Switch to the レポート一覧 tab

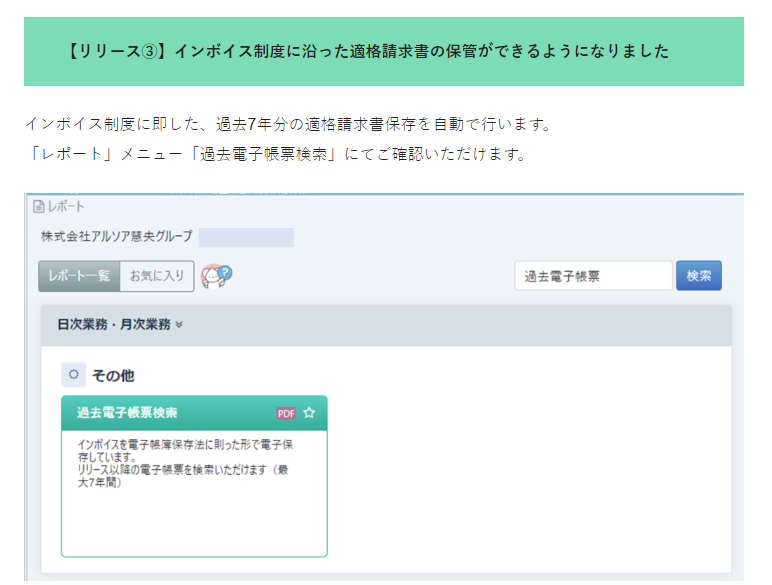79,276
